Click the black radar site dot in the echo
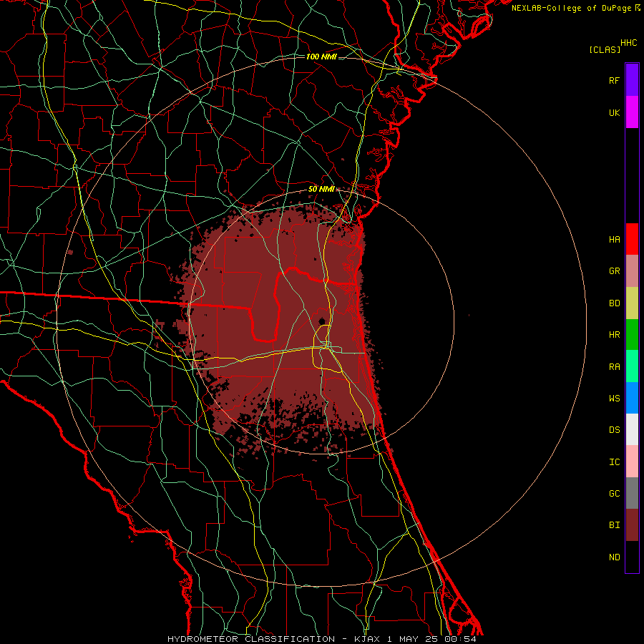 322,321
